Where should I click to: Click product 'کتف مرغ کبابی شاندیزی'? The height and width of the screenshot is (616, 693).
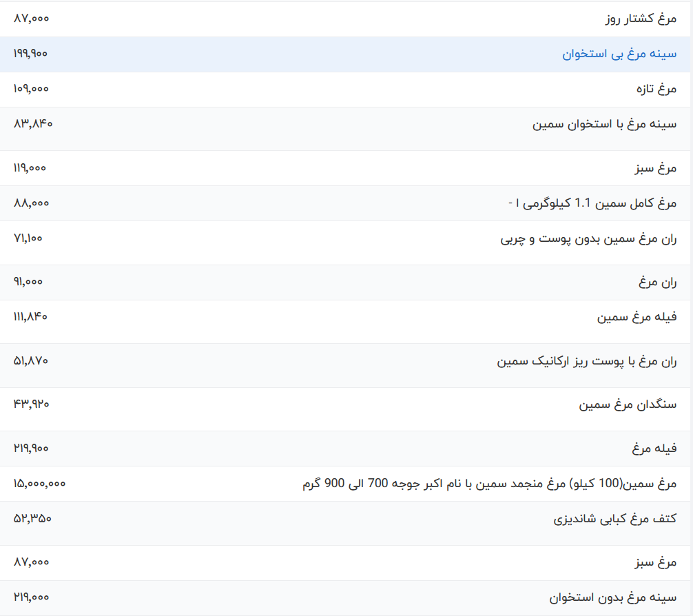[x=614, y=519]
